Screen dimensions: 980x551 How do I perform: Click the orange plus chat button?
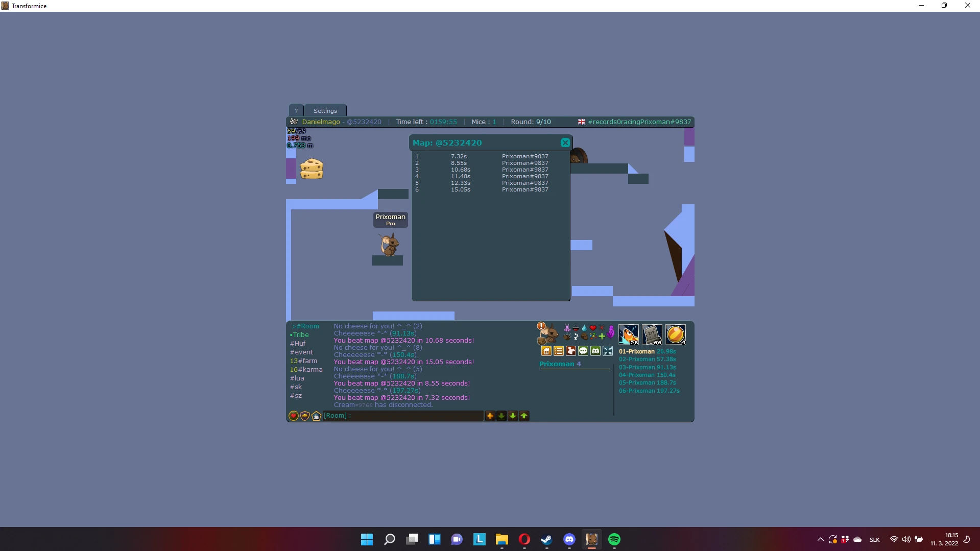pyautogui.click(x=490, y=416)
